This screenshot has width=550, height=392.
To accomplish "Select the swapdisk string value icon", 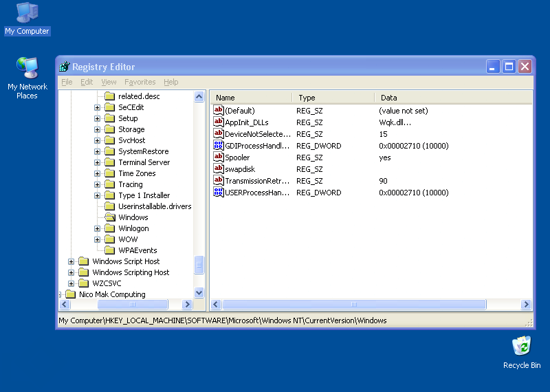I will (x=218, y=168).
